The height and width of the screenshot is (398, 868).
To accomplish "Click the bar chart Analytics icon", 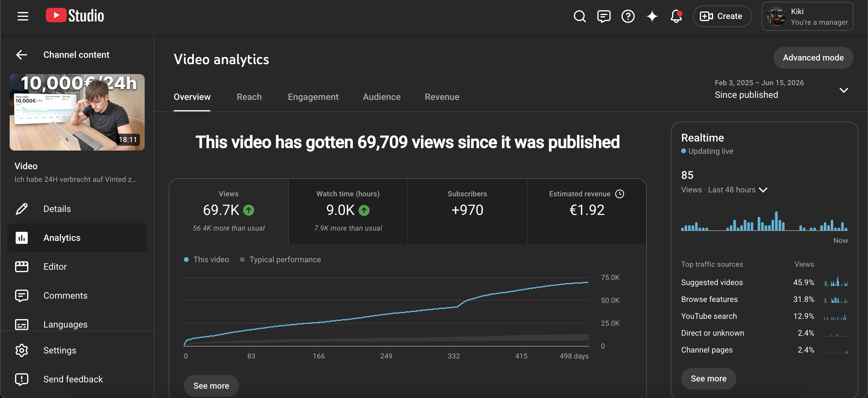I will click(22, 238).
